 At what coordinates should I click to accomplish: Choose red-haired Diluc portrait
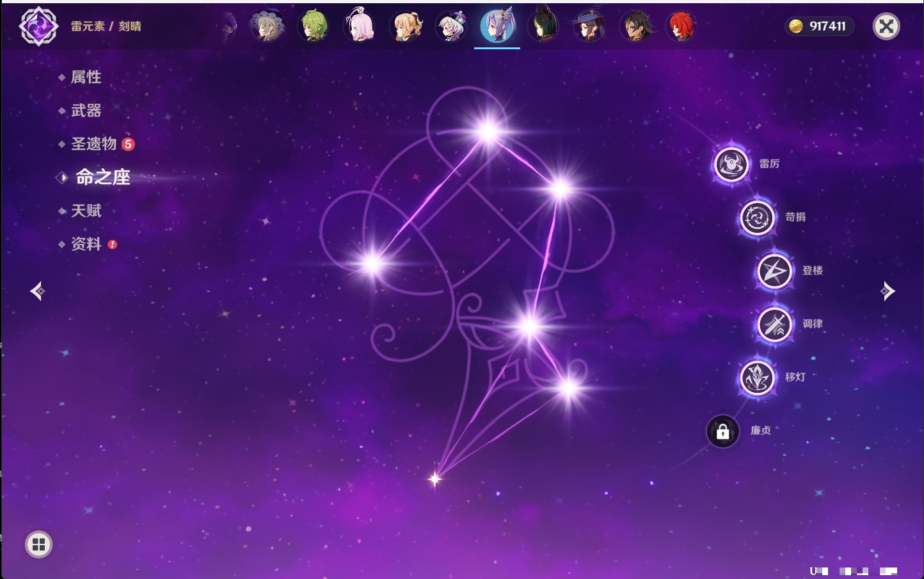(x=681, y=27)
